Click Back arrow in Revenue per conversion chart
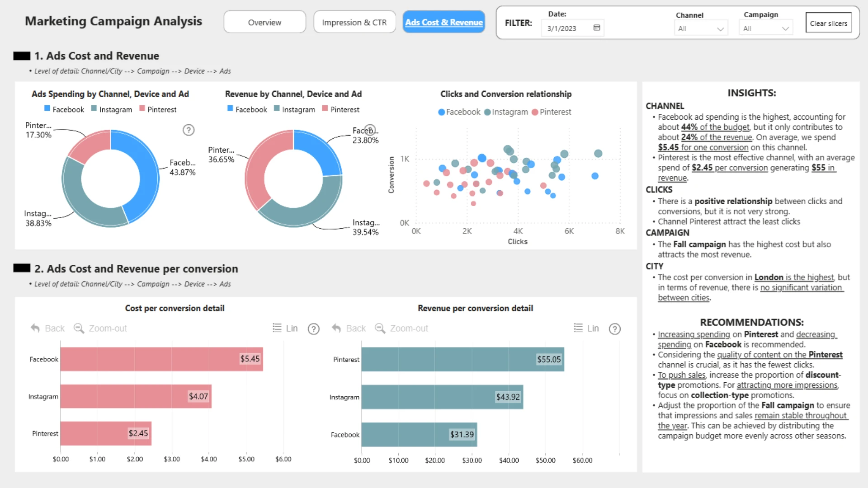Screen dimensions: 868x488 pyautogui.click(x=336, y=328)
